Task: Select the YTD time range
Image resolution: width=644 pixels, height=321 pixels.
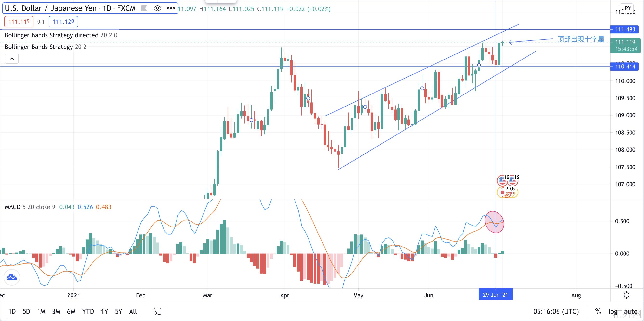Action: click(x=88, y=312)
